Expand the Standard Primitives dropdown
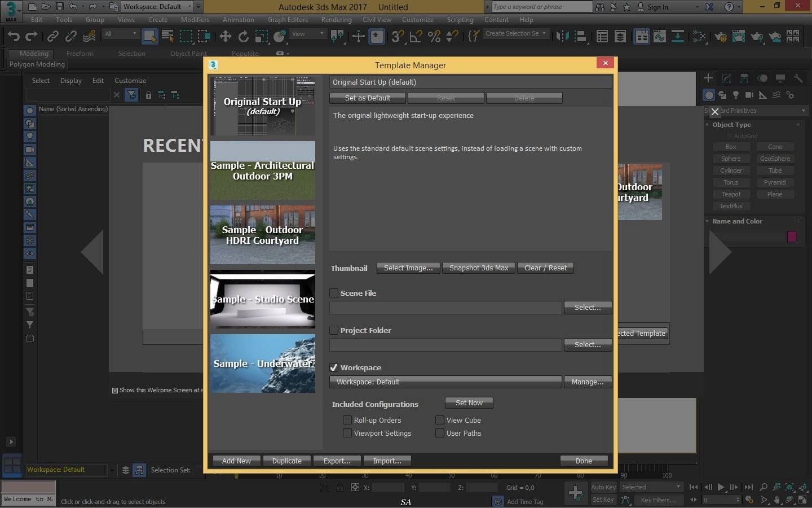 [x=756, y=111]
